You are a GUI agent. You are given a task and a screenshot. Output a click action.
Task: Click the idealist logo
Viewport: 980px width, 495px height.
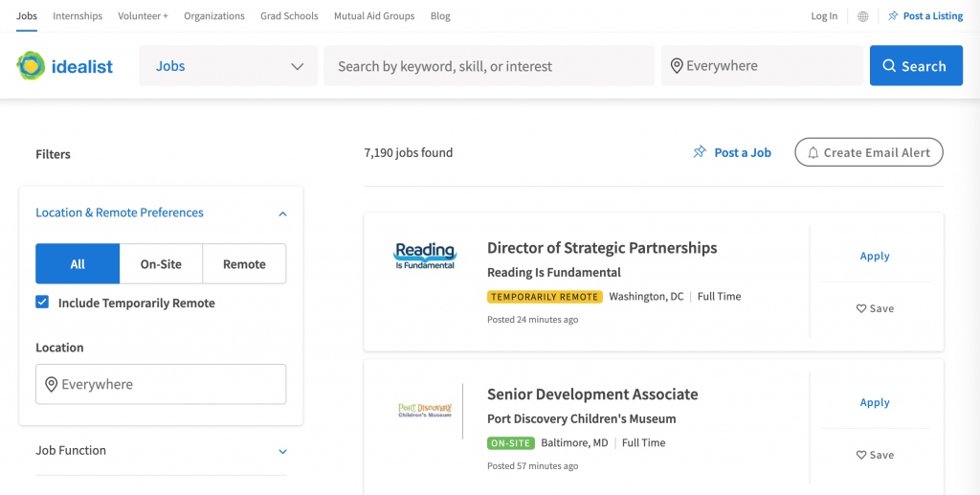tap(65, 66)
